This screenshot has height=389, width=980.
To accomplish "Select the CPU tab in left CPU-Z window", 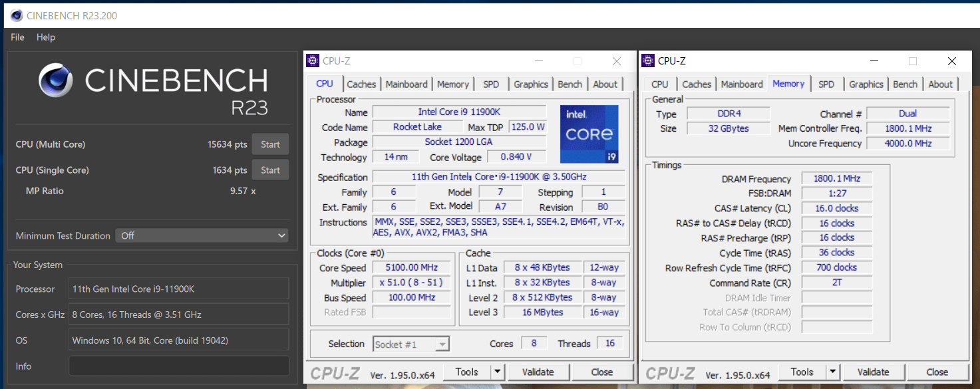I will tap(325, 84).
